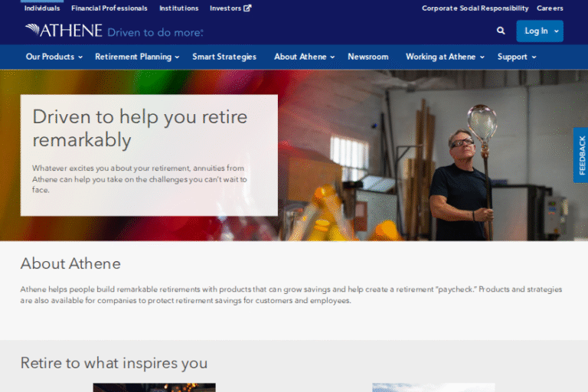Open the Investors link
This screenshot has height=392, width=588.
[225, 8]
